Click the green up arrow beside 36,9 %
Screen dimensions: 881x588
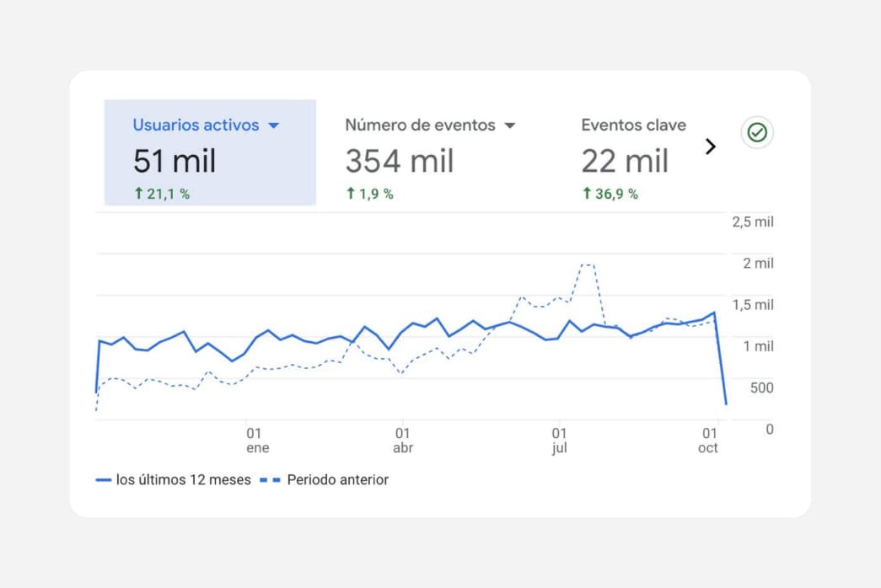(587, 193)
